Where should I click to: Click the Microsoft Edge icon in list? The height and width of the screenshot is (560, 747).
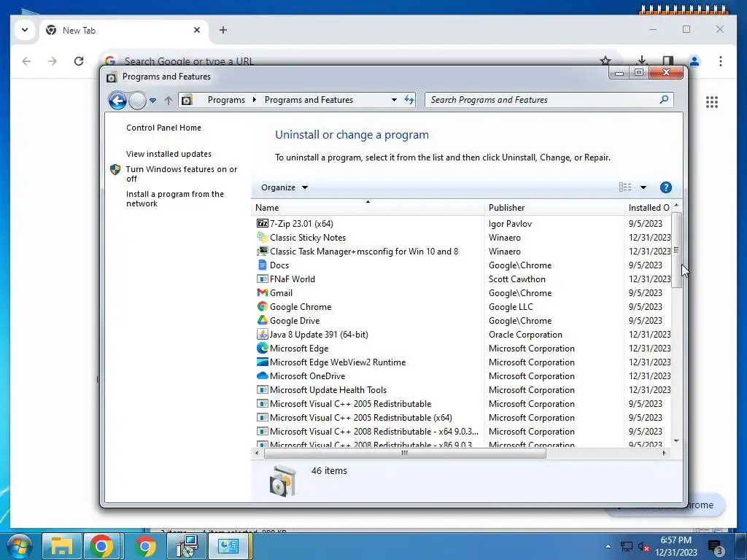pos(263,348)
